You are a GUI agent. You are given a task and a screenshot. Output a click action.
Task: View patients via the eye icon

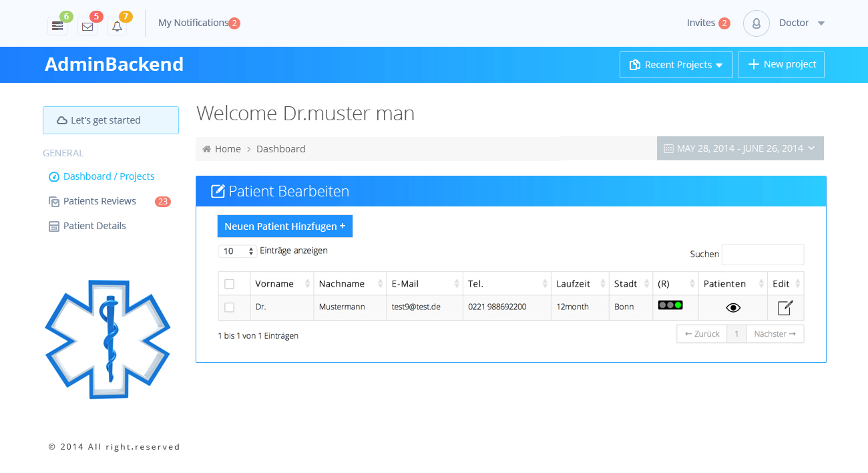pyautogui.click(x=733, y=307)
